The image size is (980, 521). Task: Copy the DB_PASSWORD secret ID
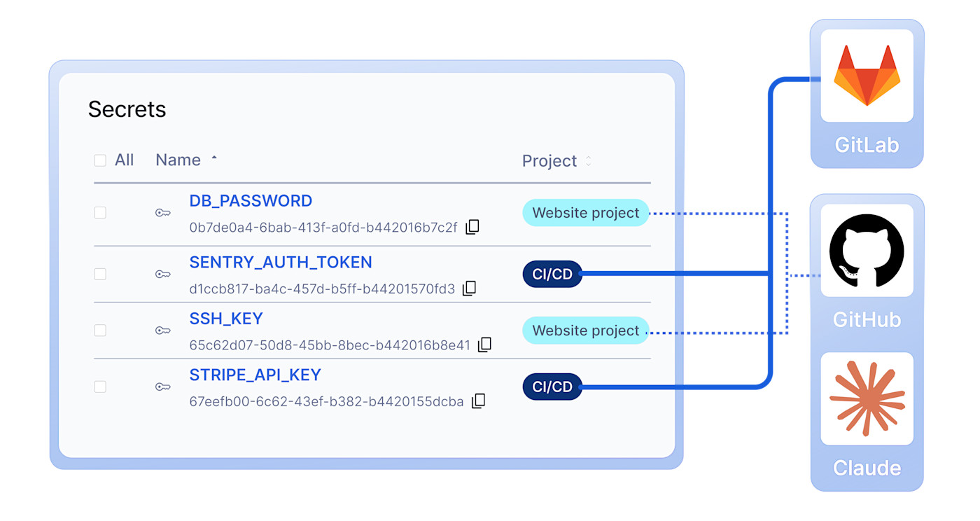pos(472,227)
